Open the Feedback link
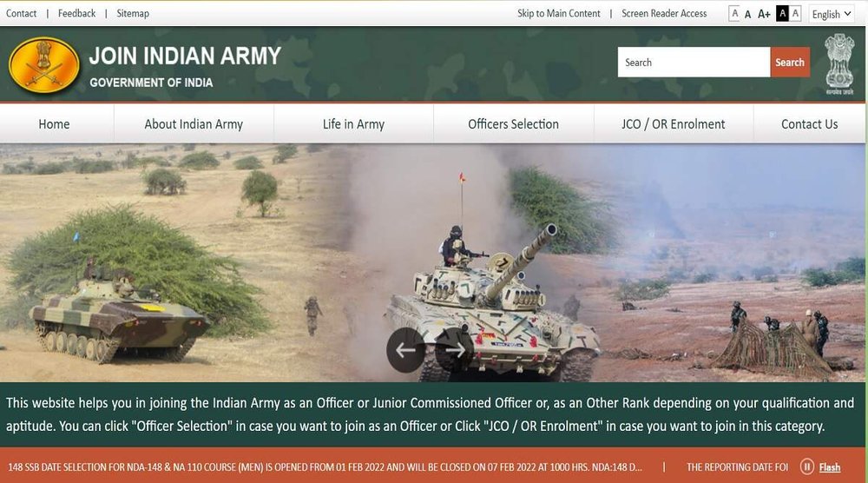Viewport: 868px width, 483px height. (x=76, y=13)
